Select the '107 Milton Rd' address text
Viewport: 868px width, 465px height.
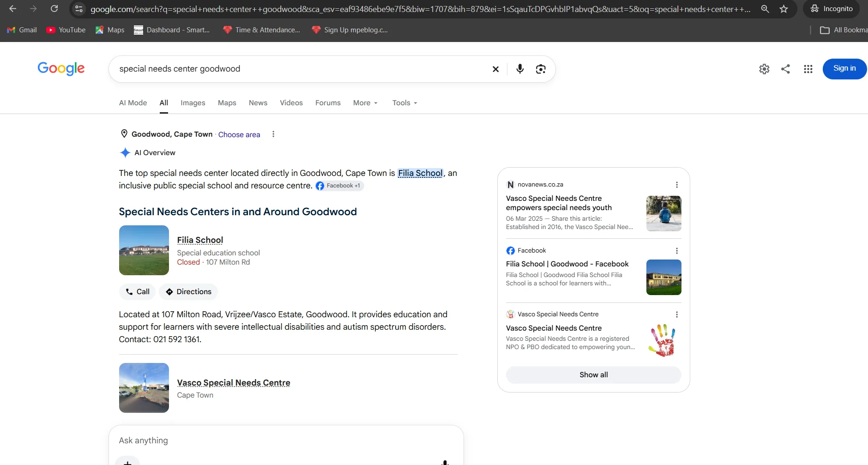(x=228, y=262)
